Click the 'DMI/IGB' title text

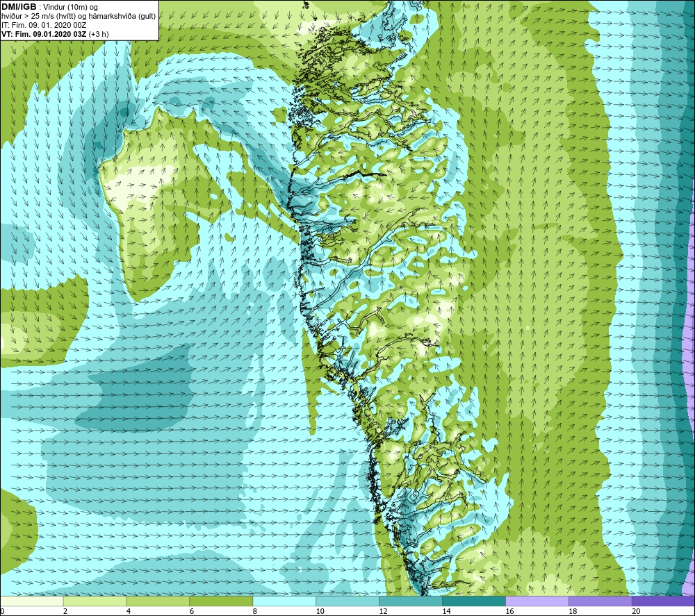tap(19, 7)
